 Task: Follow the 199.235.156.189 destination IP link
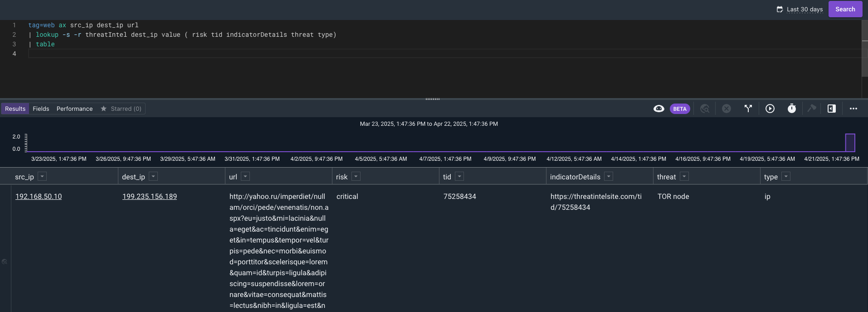pyautogui.click(x=150, y=196)
